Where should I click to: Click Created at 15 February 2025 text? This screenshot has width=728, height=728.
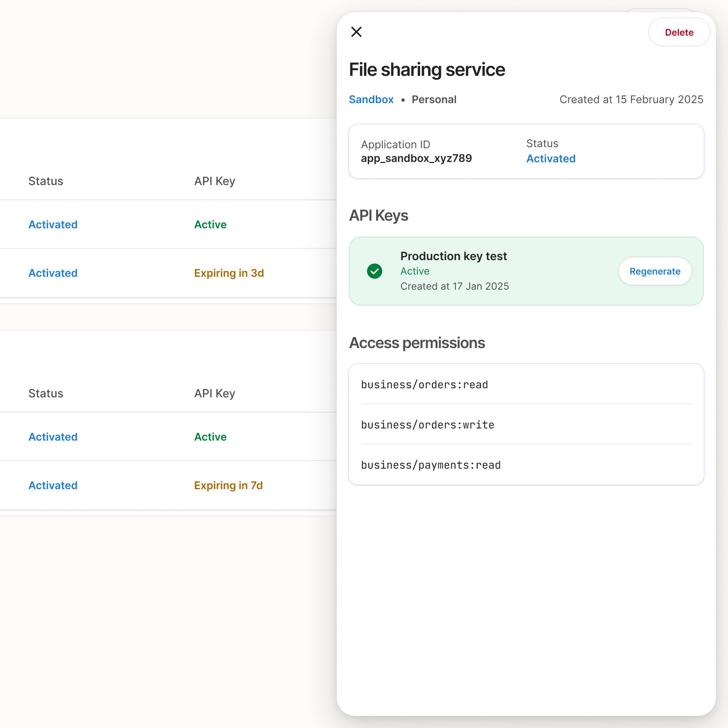click(631, 99)
